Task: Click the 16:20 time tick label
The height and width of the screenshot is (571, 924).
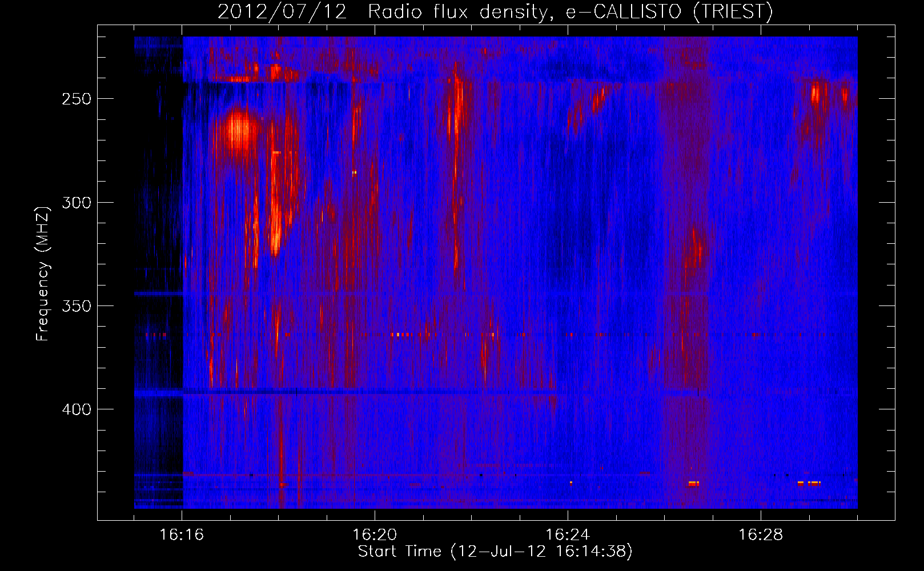Action: tap(375, 535)
